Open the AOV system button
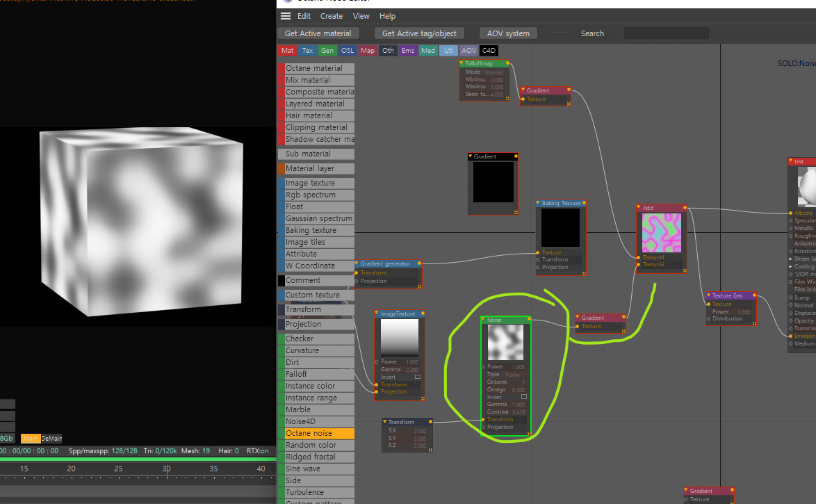The height and width of the screenshot is (504, 816). pos(509,33)
